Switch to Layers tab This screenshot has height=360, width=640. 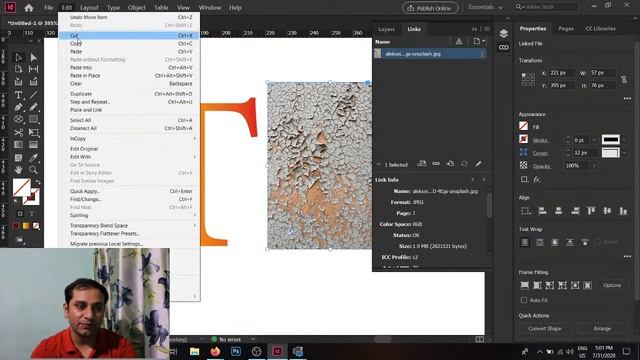click(x=386, y=29)
